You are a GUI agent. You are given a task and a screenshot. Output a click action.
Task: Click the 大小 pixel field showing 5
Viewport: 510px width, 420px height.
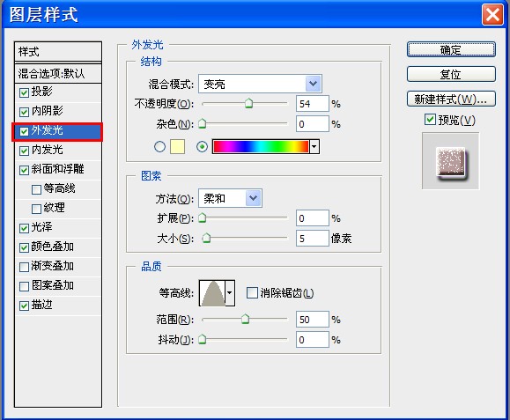[312, 239]
